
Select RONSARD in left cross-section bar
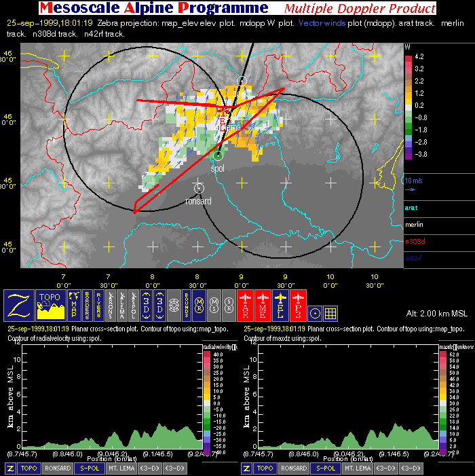(58, 469)
